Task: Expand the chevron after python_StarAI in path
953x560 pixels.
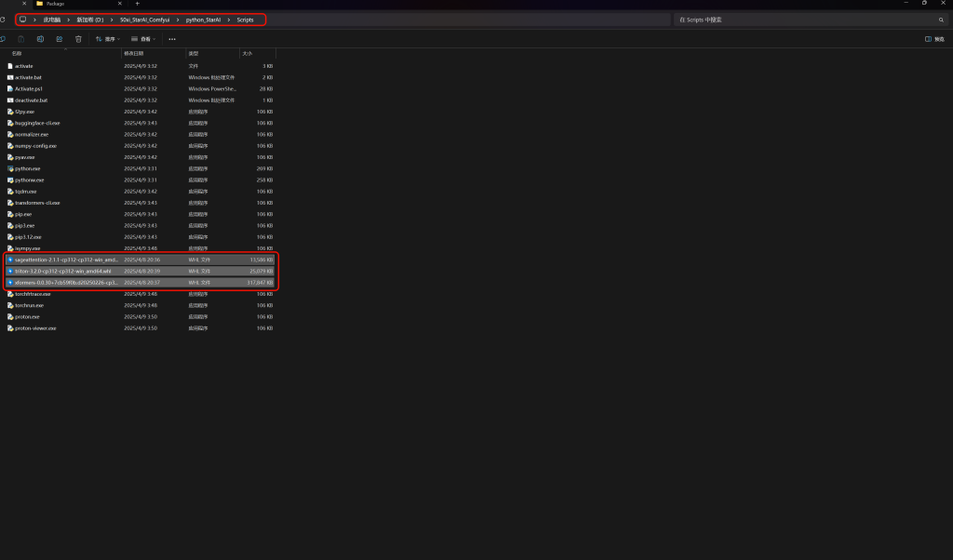Action: point(230,20)
